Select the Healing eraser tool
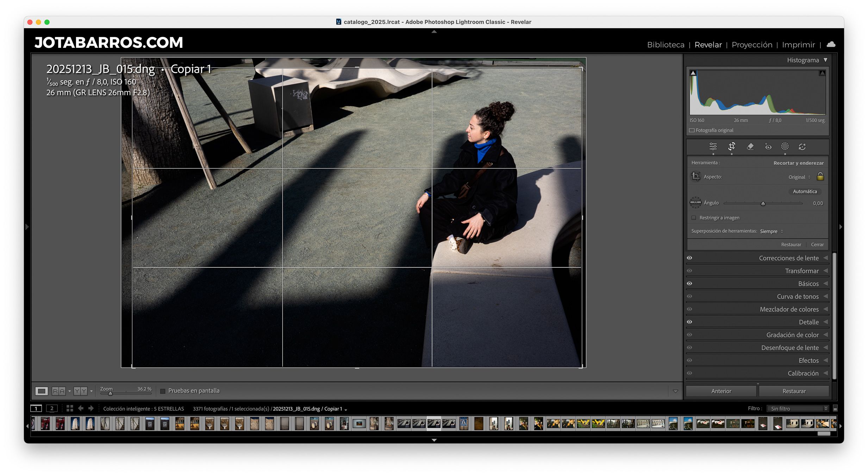The width and height of the screenshot is (868, 475). pyautogui.click(x=750, y=146)
